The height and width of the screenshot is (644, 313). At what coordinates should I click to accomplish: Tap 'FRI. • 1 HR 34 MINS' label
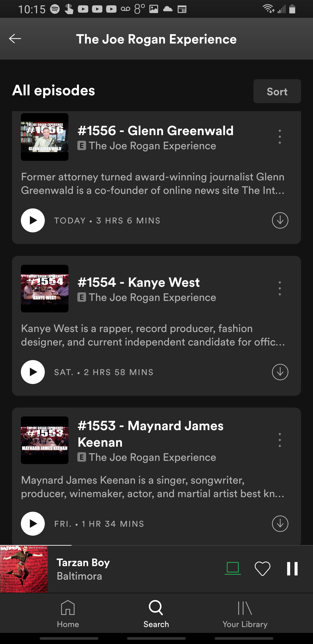(x=99, y=524)
